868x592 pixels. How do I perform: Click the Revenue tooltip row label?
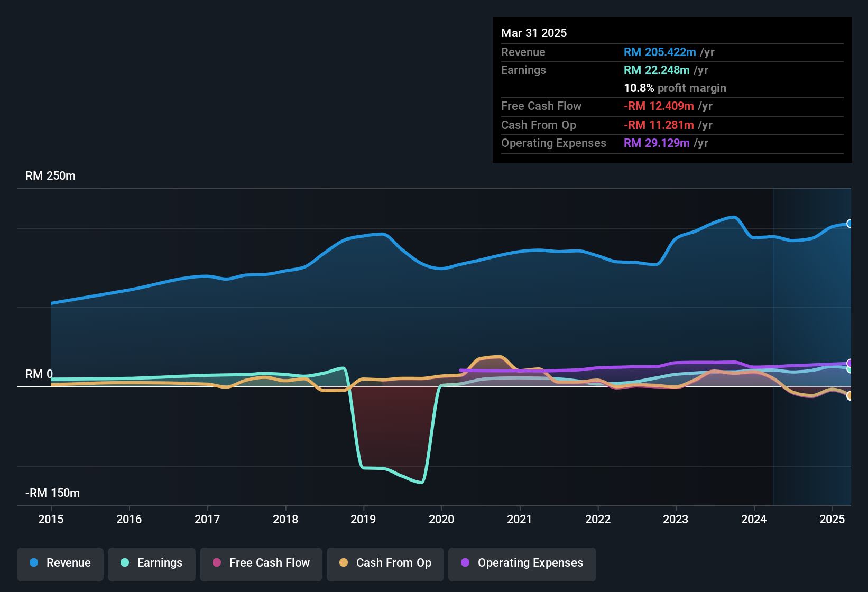pyautogui.click(x=523, y=52)
